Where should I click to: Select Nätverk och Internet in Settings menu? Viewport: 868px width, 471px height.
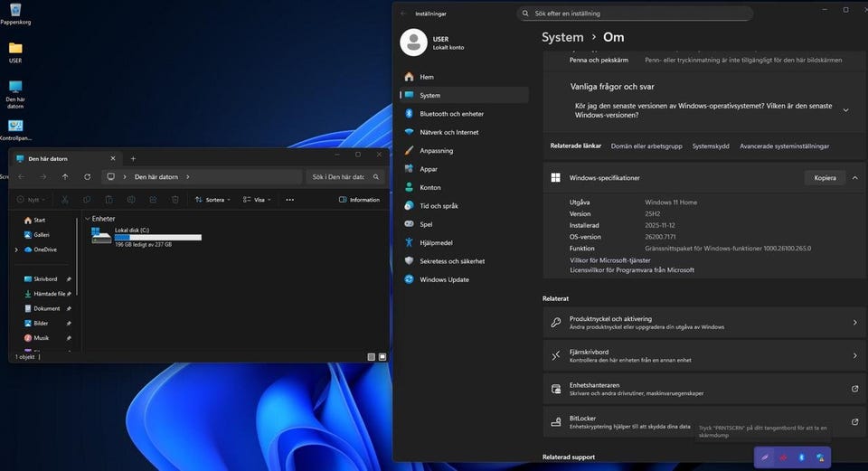pyautogui.click(x=448, y=132)
